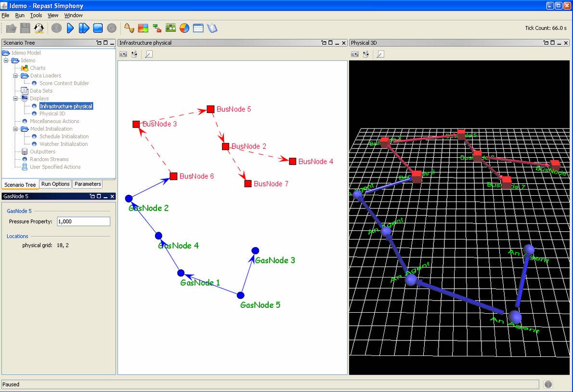
Task: Take snapshot with Infrastructure physical camera icon
Action: [x=123, y=54]
